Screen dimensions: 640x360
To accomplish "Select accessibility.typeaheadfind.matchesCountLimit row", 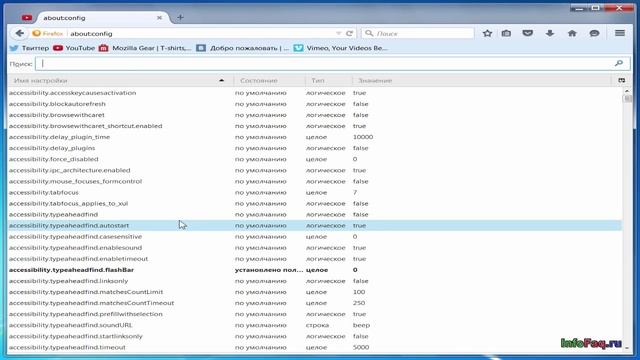I will (x=315, y=292).
